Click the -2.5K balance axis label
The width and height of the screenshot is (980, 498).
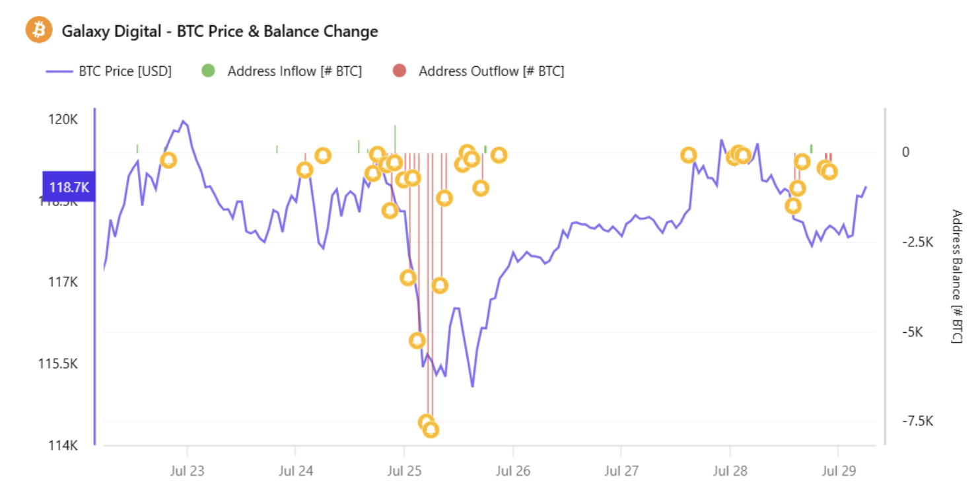tap(917, 242)
